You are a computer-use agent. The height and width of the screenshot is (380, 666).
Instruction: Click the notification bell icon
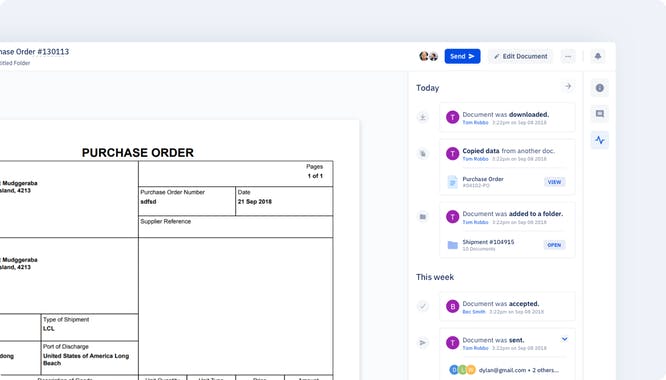click(598, 56)
